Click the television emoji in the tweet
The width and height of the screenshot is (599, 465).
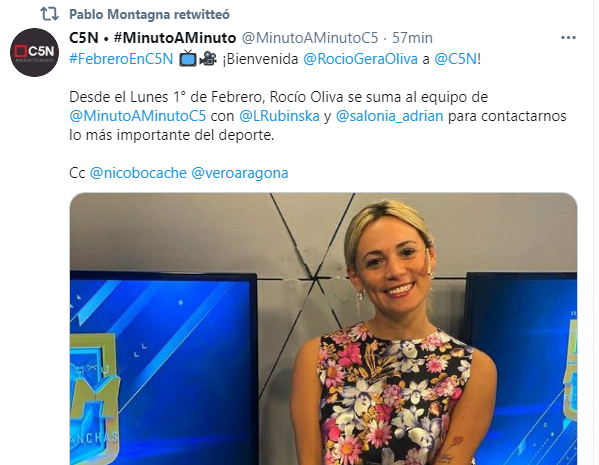coord(188,58)
